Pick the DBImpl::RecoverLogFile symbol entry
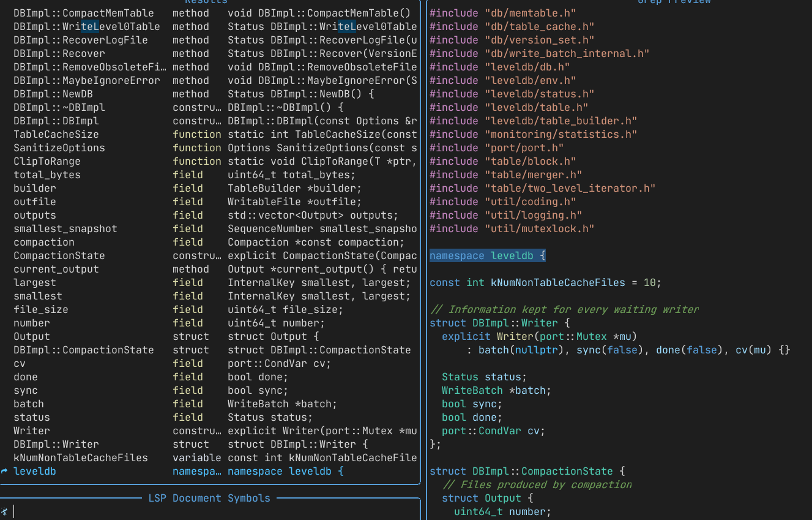This screenshot has height=520, width=812. [x=81, y=40]
